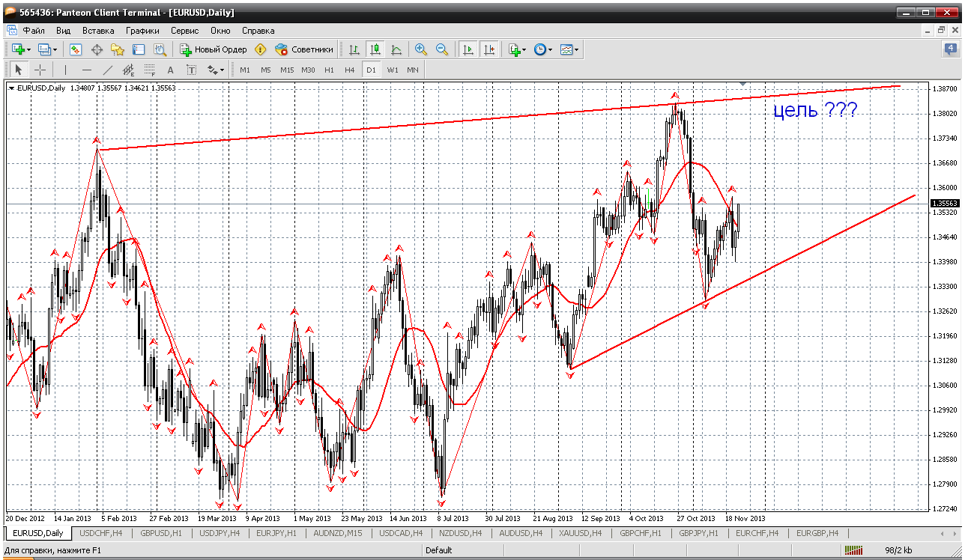Viewport: 965px width, 560px height.
Task: Click the Советники button
Action: coord(304,49)
